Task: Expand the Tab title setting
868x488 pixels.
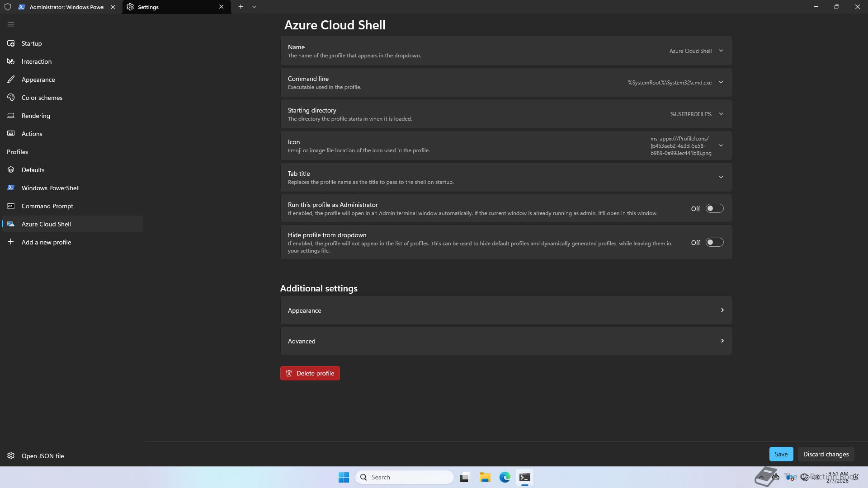Action: (721, 177)
